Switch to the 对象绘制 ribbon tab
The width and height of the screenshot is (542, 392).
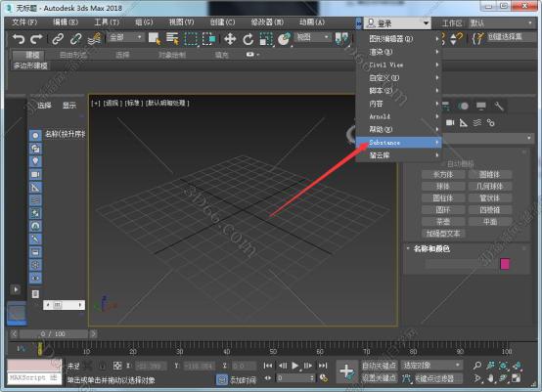click(172, 55)
